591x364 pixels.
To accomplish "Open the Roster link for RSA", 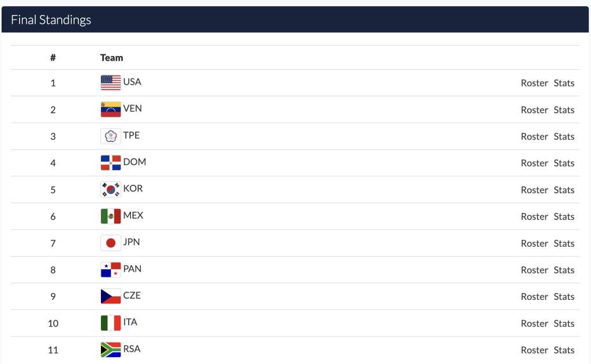I will [x=534, y=350].
